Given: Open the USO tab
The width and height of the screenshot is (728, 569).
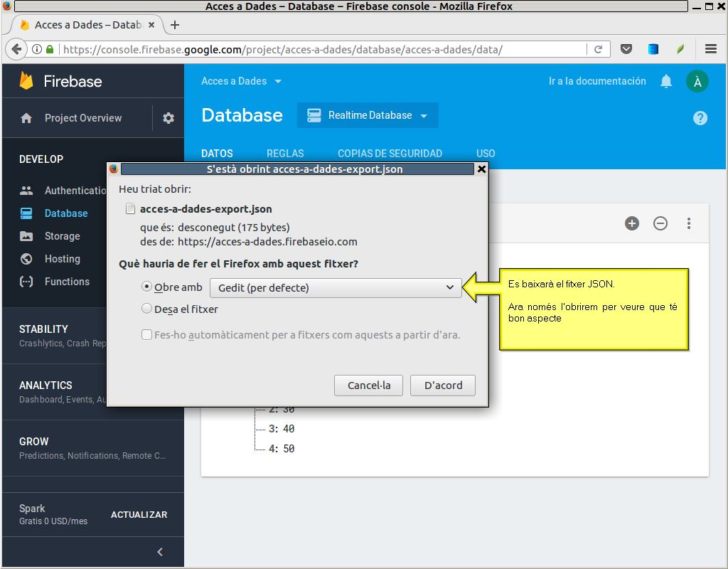Looking at the screenshot, I should point(486,154).
